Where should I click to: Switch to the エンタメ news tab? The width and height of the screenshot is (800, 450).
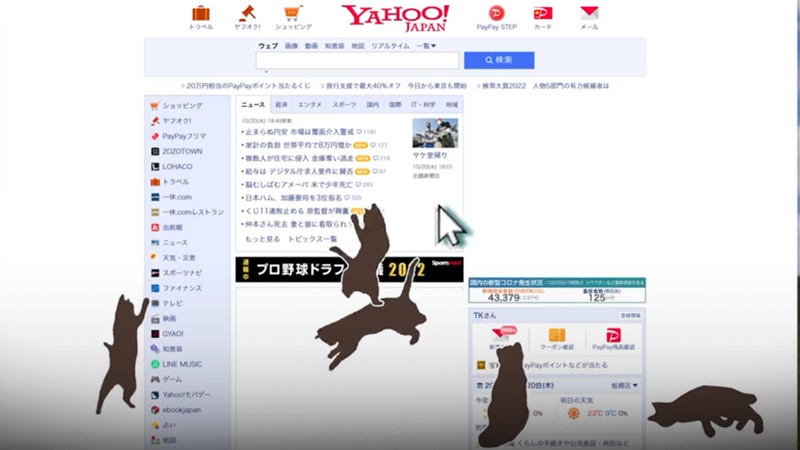(310, 105)
